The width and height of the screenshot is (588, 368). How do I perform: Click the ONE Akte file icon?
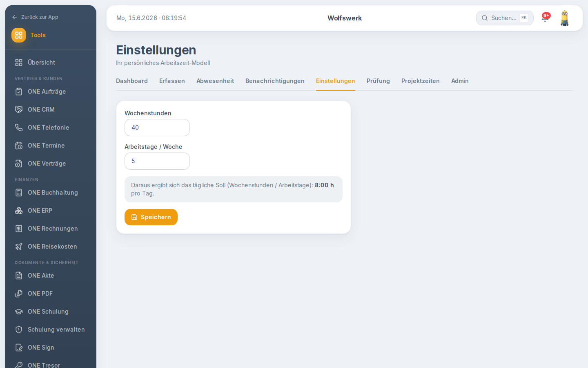19,276
